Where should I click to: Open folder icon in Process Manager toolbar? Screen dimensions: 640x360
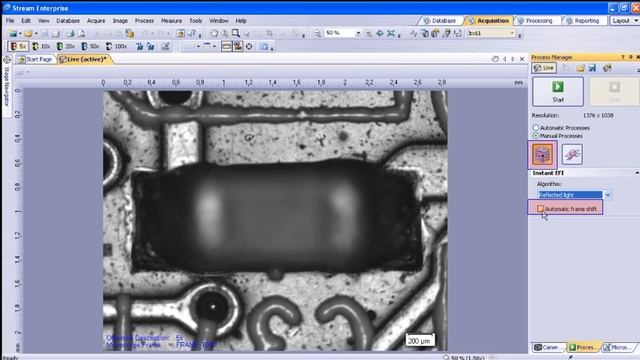(x=580, y=68)
